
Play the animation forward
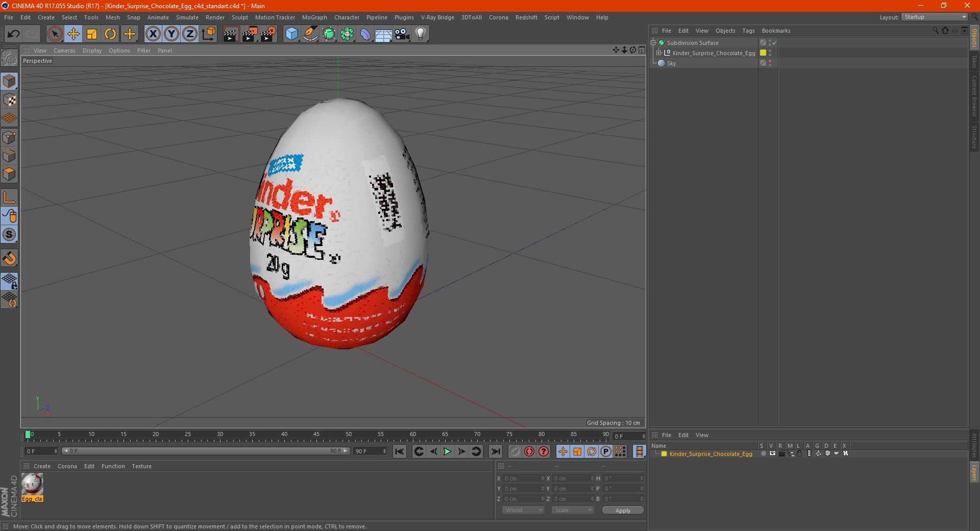pos(447,451)
